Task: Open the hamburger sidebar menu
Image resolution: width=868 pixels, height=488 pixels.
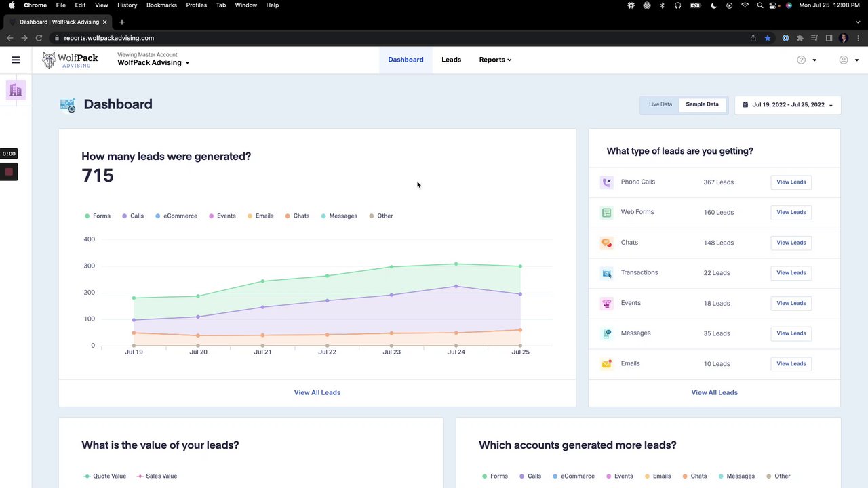Action: (16, 60)
